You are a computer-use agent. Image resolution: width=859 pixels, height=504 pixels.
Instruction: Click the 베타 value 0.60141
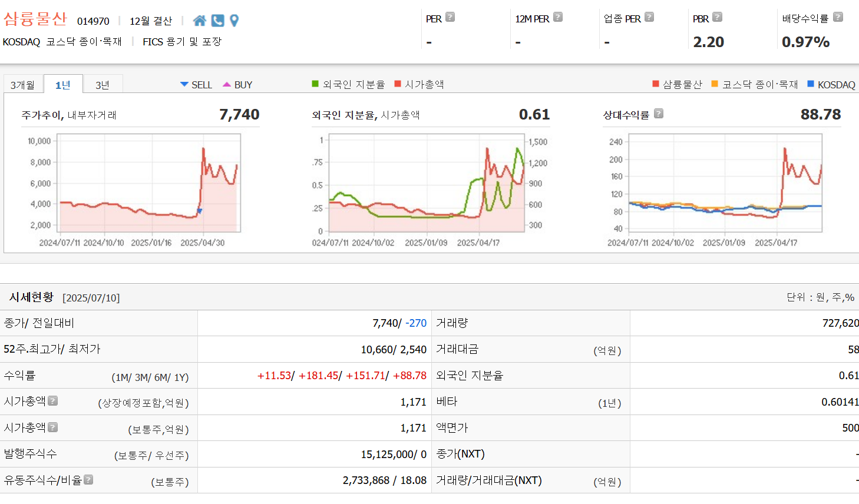[x=840, y=402]
